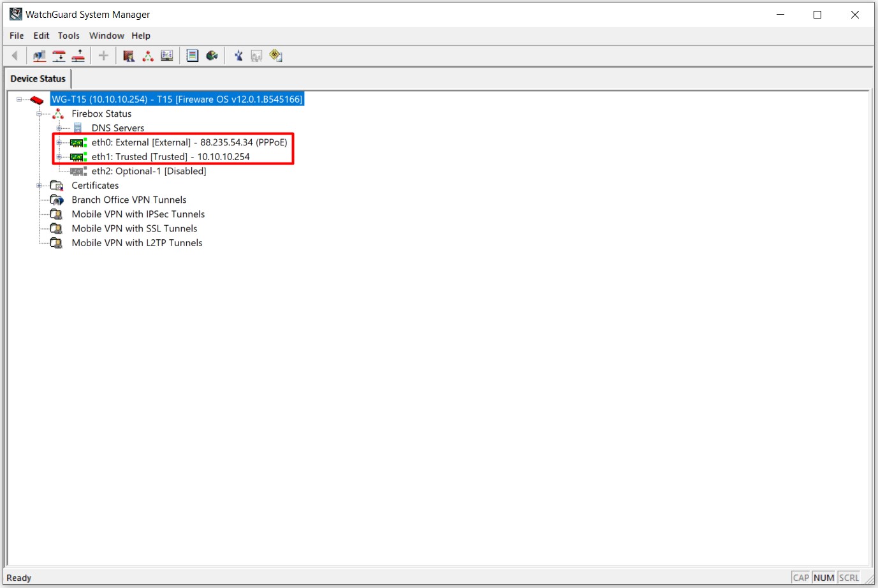Viewport: 878px width, 588px height.
Task: Switch to the Device Status tab
Action: coord(38,78)
